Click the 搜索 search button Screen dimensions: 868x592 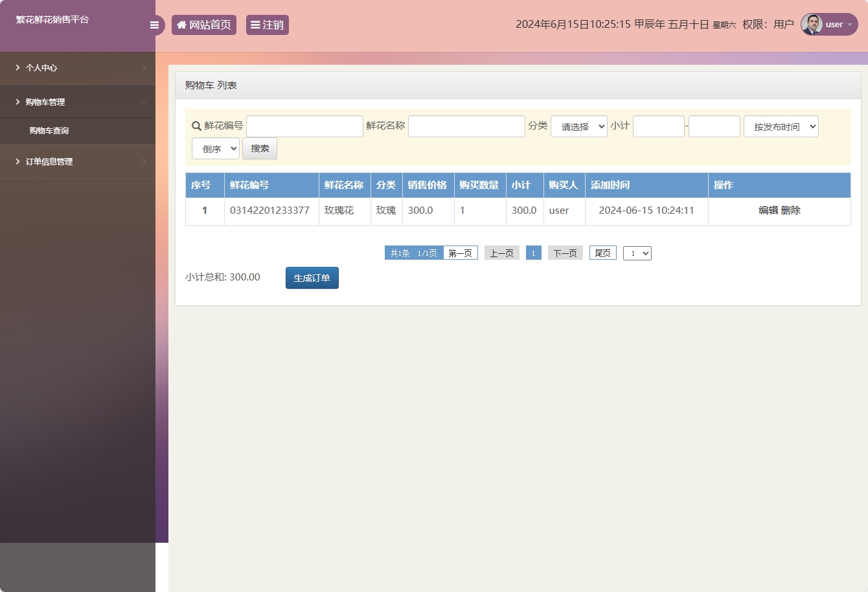(260, 149)
